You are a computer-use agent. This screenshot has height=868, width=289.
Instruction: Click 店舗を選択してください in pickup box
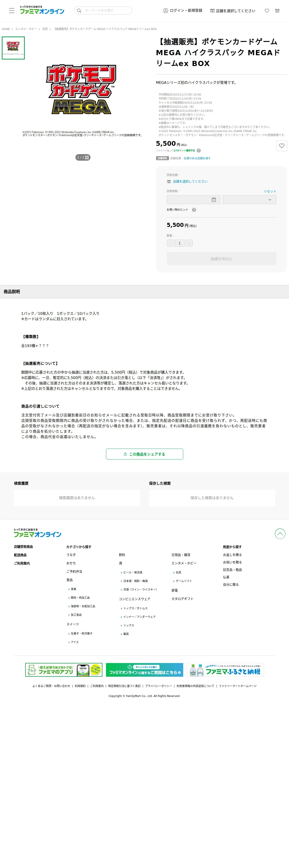pos(190,181)
